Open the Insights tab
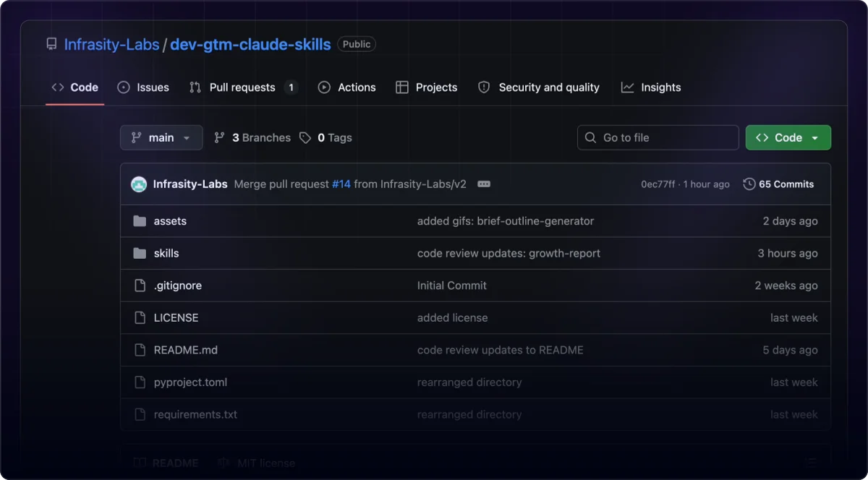Viewport: 868px width, 480px height. [x=651, y=87]
